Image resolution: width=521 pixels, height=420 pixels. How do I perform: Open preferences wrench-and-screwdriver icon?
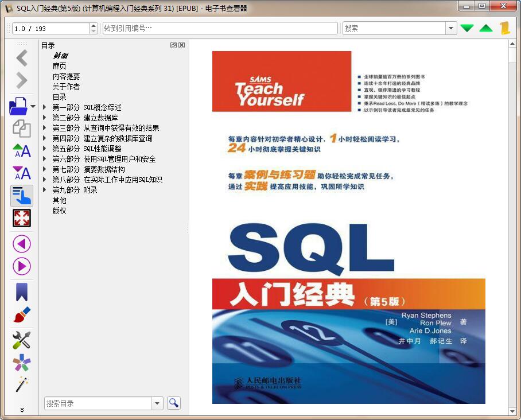tap(22, 340)
